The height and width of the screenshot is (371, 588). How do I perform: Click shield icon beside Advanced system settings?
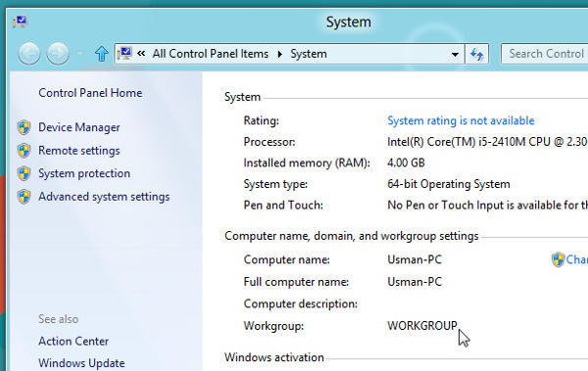coord(24,197)
